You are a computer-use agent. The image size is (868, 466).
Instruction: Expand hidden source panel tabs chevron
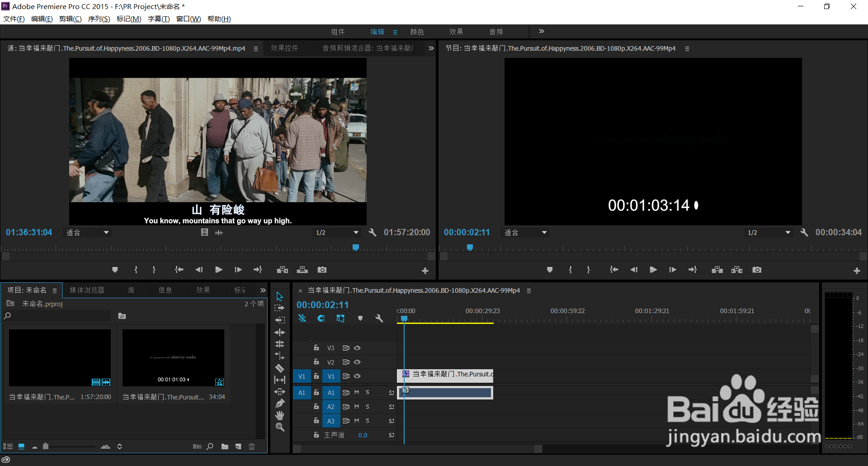[x=431, y=48]
